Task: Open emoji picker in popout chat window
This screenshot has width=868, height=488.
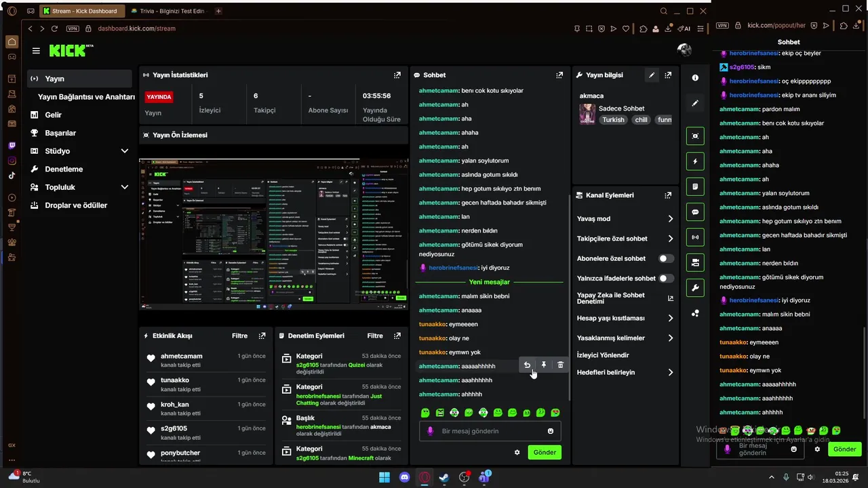Action: (x=794, y=449)
